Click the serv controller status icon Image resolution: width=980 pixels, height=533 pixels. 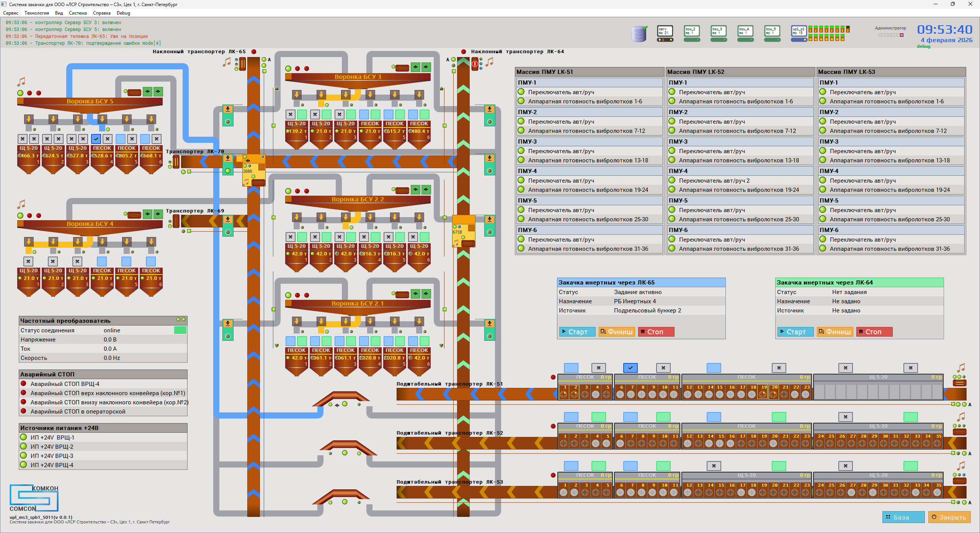[x=665, y=31]
